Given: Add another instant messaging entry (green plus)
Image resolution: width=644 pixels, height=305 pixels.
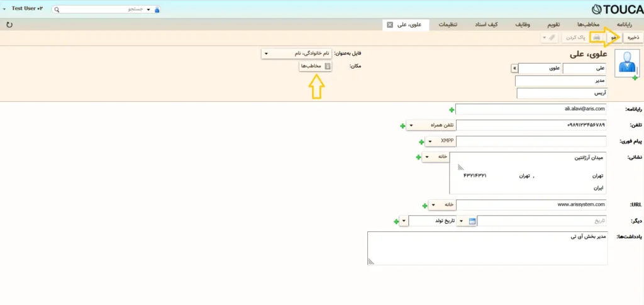Looking at the screenshot, I should click(421, 141).
